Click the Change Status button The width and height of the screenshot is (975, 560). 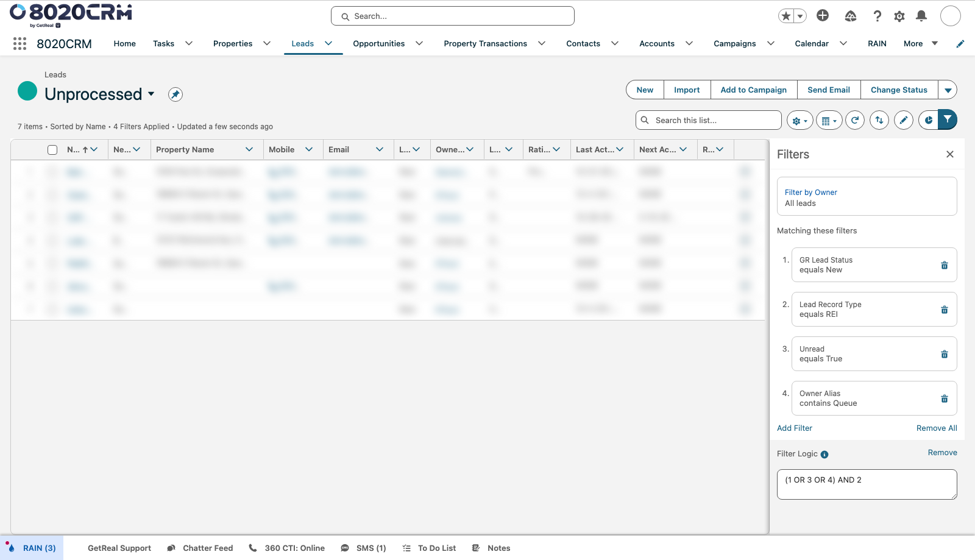(x=899, y=90)
